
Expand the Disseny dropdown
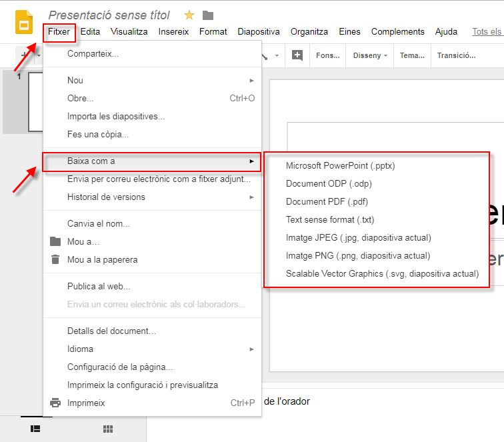click(369, 55)
